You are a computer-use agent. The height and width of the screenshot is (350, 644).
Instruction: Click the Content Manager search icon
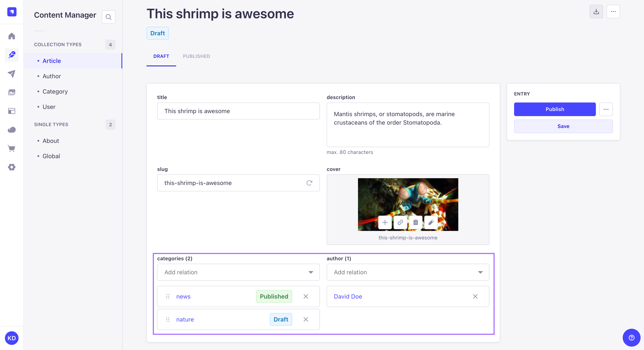[109, 16]
